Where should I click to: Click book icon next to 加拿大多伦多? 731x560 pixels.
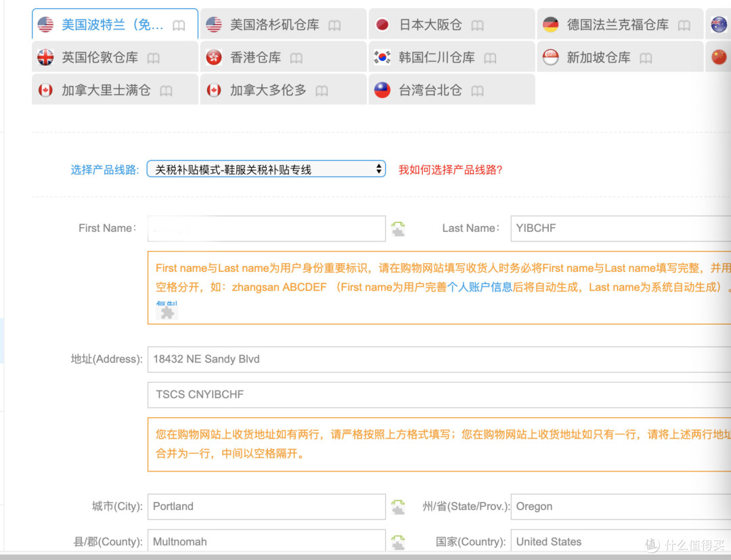(322, 91)
